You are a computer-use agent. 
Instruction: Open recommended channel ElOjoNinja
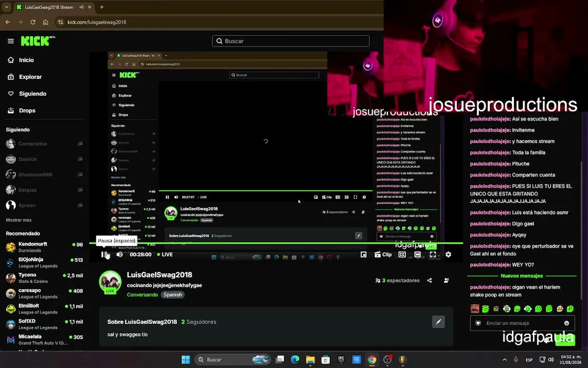coord(44,263)
